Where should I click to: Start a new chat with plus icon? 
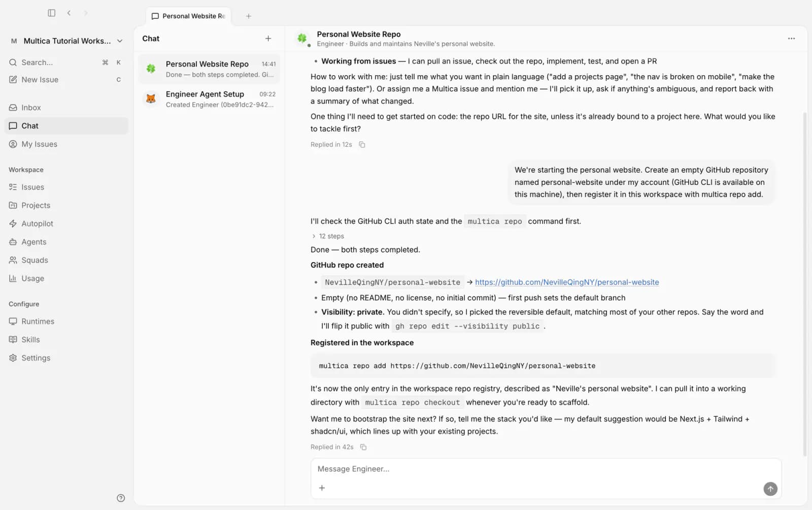coord(268,39)
